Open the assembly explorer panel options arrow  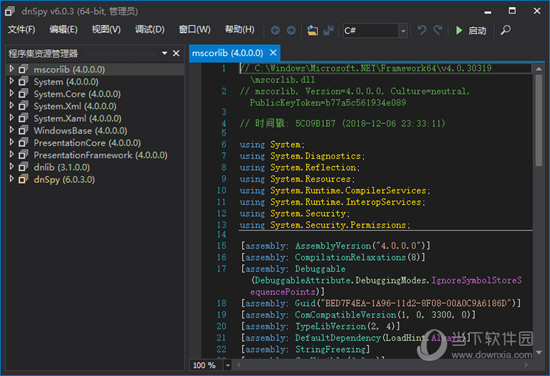(165, 53)
